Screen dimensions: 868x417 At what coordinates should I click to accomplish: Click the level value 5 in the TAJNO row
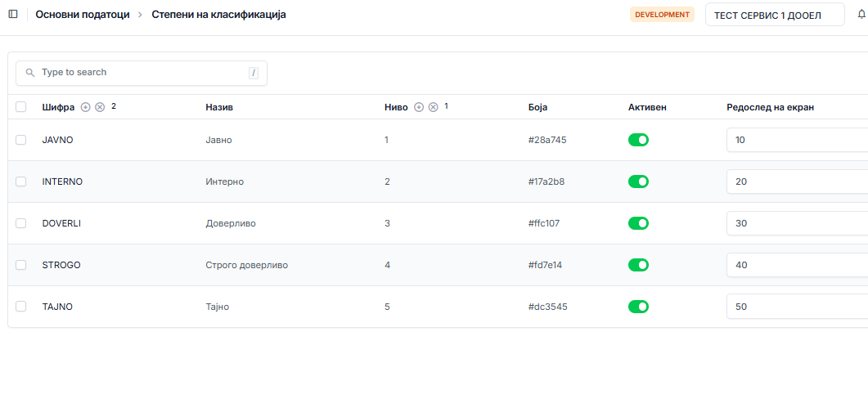coord(388,307)
